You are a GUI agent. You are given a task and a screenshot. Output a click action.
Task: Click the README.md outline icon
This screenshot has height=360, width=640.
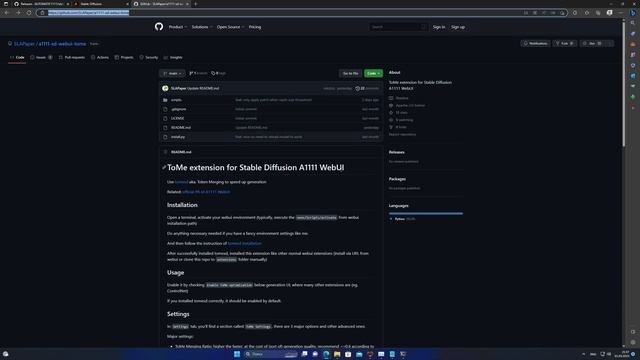tap(165, 152)
